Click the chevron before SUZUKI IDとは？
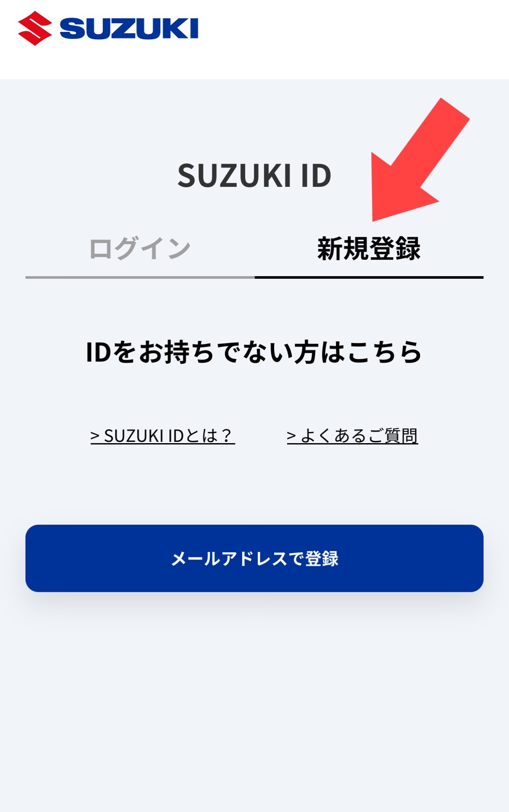The height and width of the screenshot is (812, 509). [95, 436]
